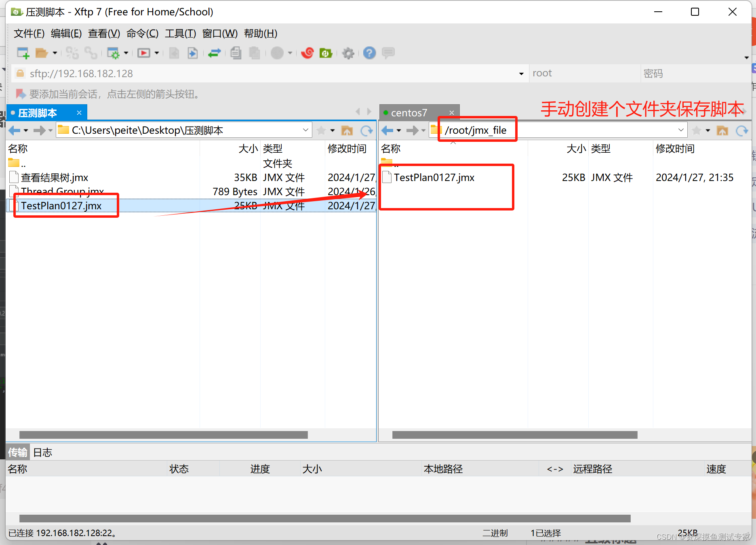The height and width of the screenshot is (545, 756).
Task: Switch to the 日志 tab
Action: coord(42,452)
